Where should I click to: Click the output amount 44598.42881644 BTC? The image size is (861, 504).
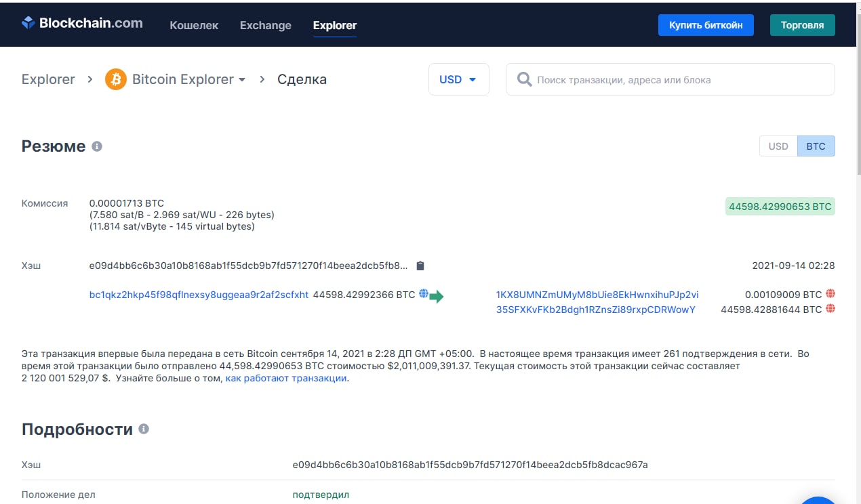pyautogui.click(x=772, y=310)
